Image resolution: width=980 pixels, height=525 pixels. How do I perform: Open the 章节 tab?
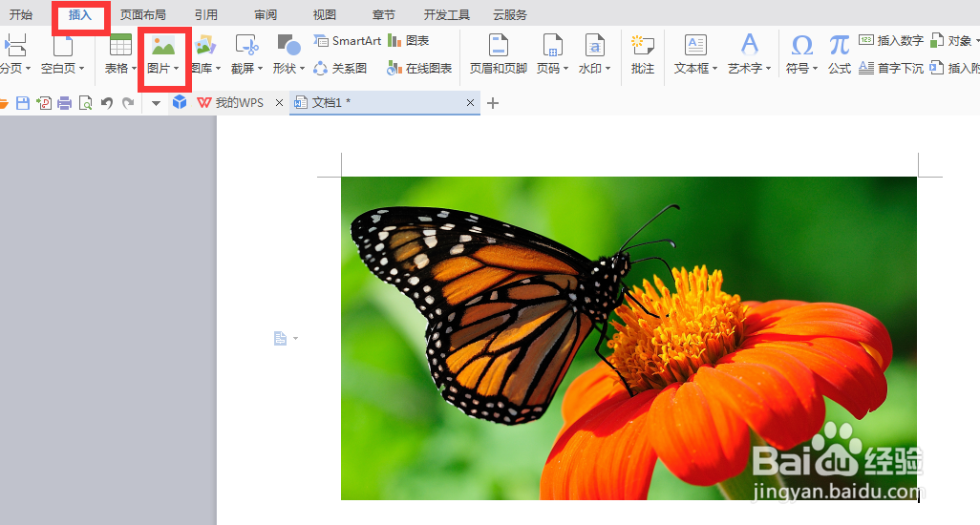(x=383, y=14)
